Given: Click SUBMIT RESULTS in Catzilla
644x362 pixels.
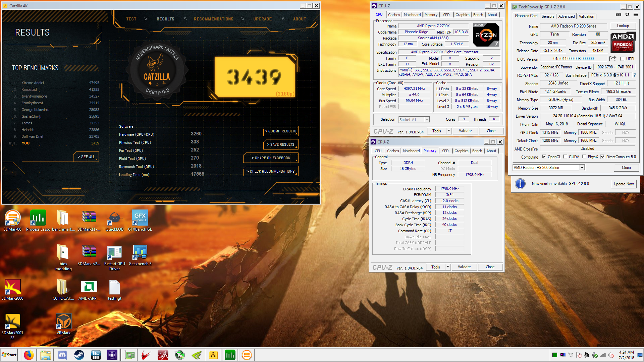Looking at the screenshot, I should click(x=281, y=131).
